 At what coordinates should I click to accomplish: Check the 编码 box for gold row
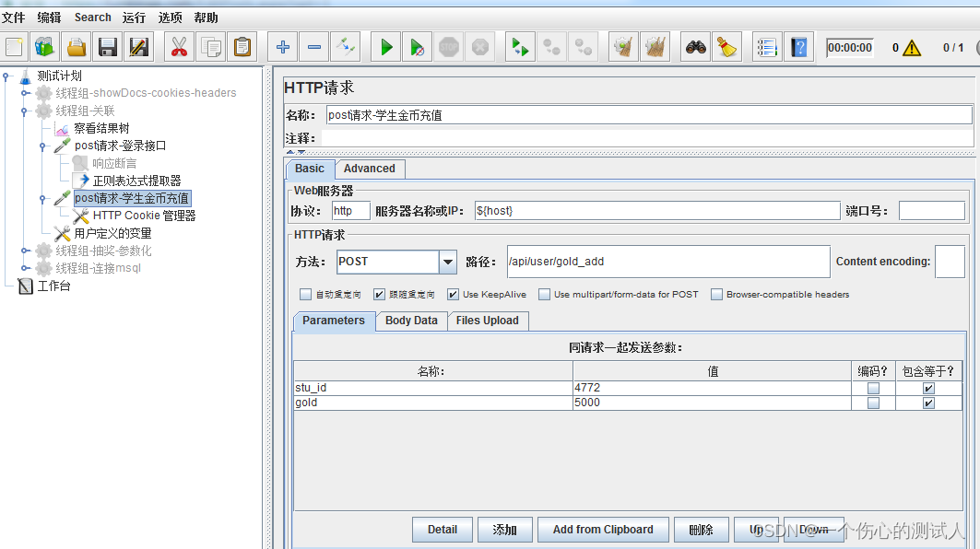pyautogui.click(x=873, y=403)
